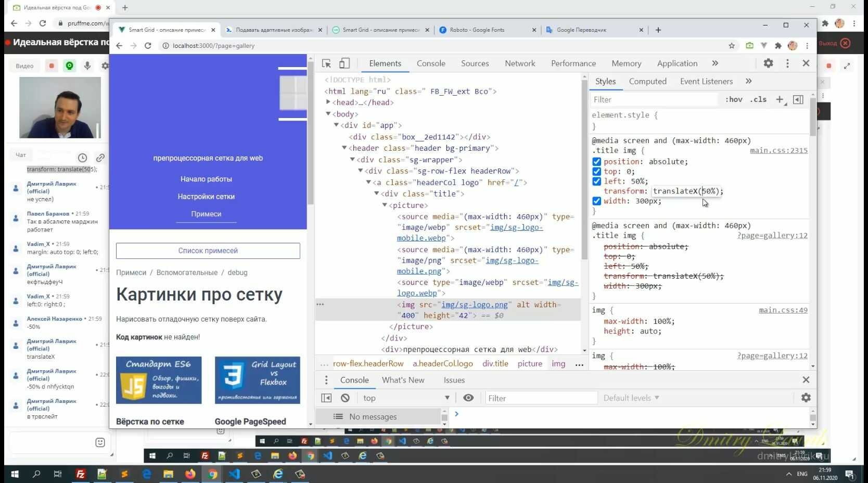Collapse the body node in the DOM tree
Image resolution: width=868 pixels, height=483 pixels.
click(x=328, y=114)
